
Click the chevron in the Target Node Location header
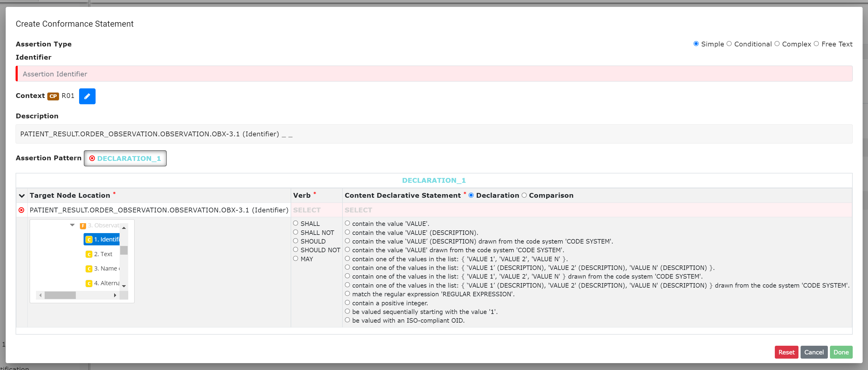point(22,196)
